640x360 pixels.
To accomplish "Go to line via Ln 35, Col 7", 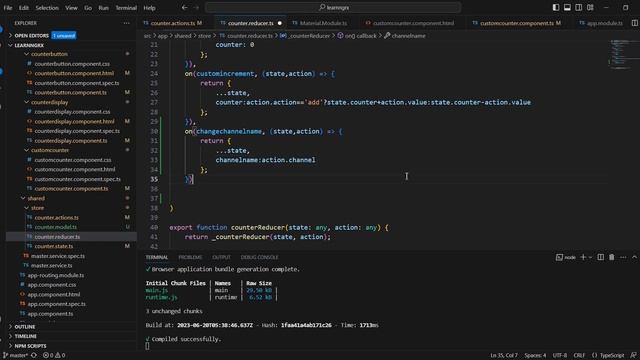I will tap(504, 356).
